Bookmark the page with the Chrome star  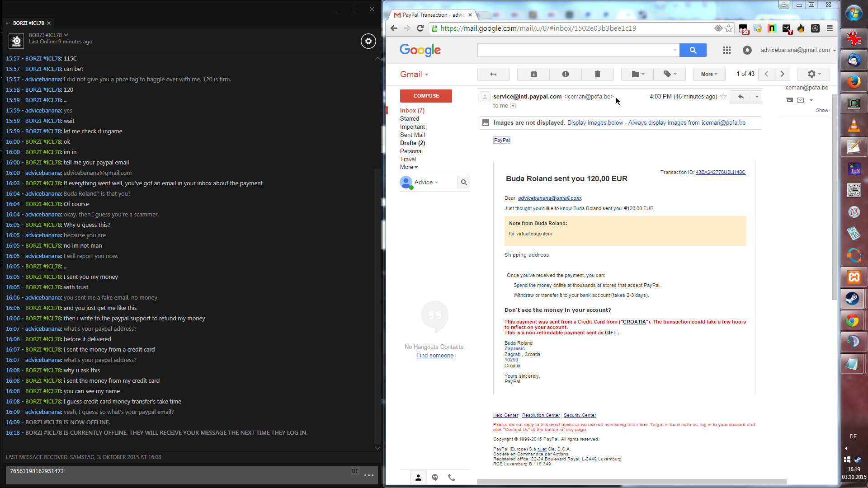[728, 28]
